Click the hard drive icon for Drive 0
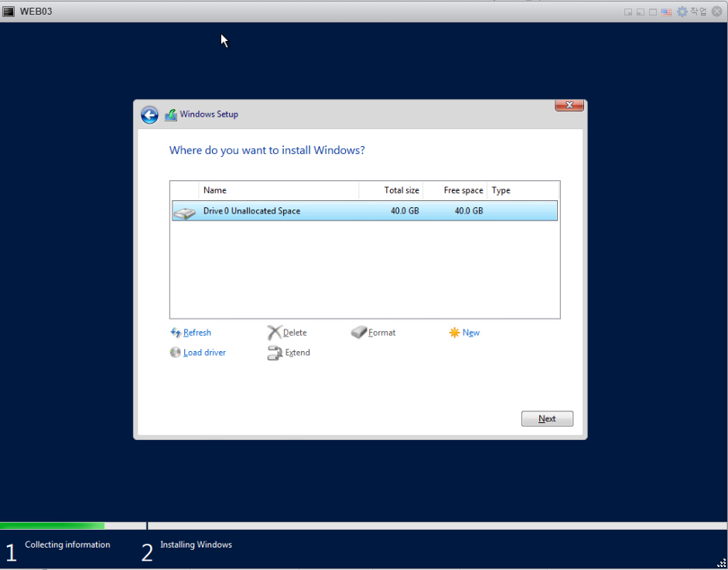Image resolution: width=728 pixels, height=570 pixels. click(185, 213)
